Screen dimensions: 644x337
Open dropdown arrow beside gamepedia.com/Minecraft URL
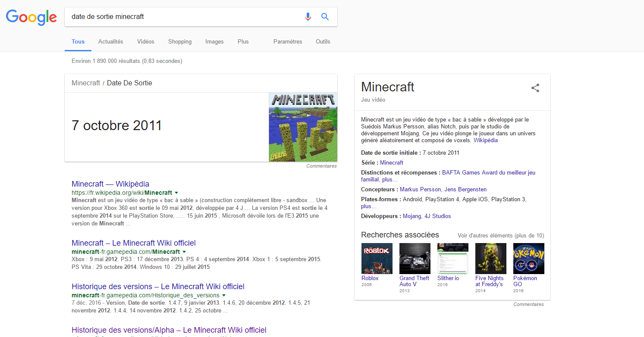point(184,252)
